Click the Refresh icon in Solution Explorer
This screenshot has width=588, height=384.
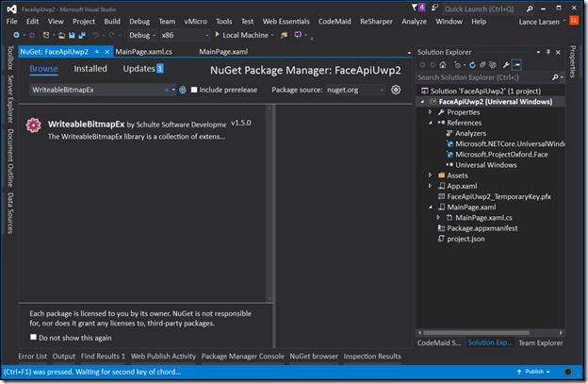pos(472,65)
